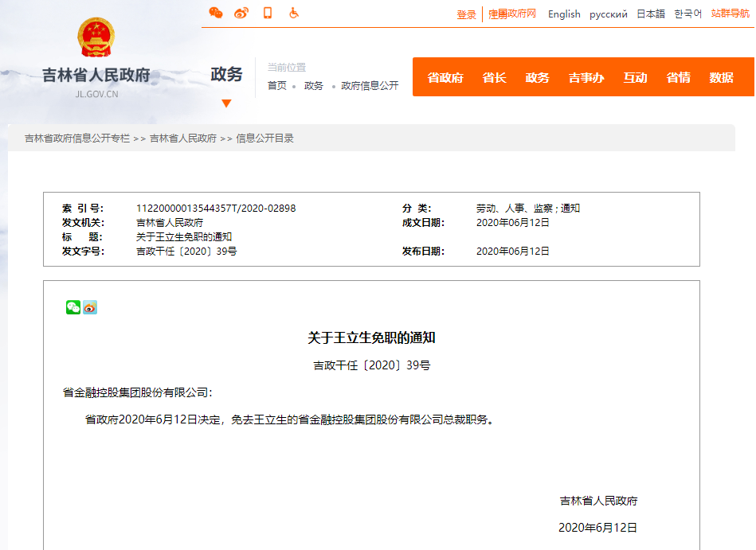Click the 登录 login link
This screenshot has width=756, height=550.
tap(466, 14)
